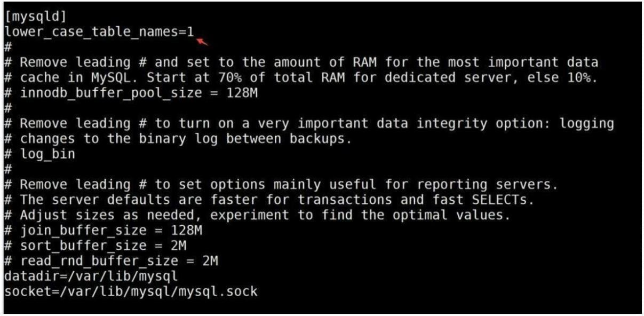Click the text '70%' in the cache comment
This screenshot has width=644, height=316.
pos(229,77)
